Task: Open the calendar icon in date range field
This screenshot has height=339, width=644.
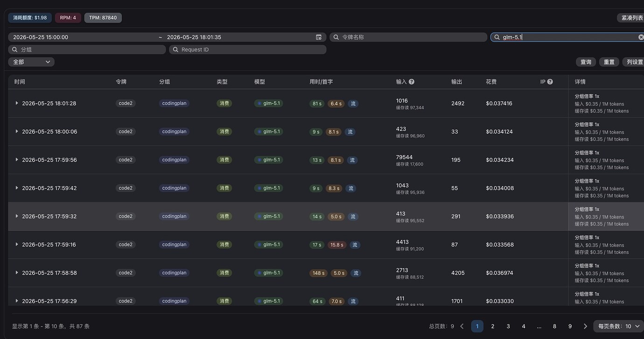Action: click(x=319, y=37)
